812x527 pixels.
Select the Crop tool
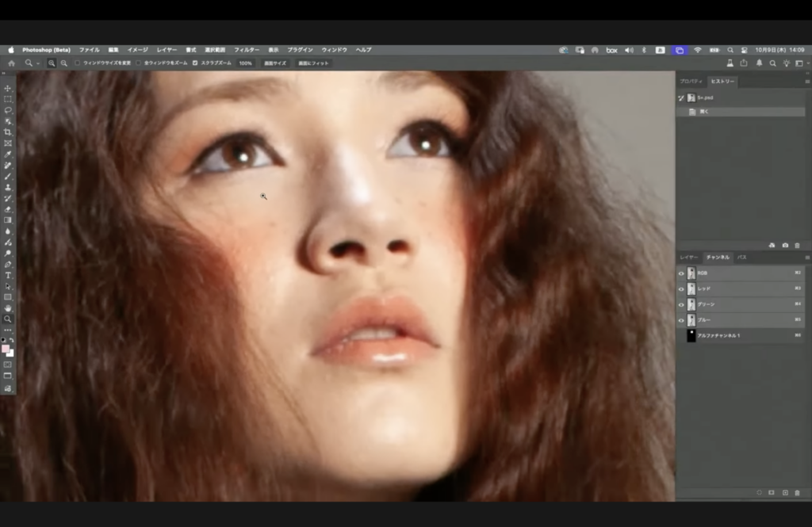pyautogui.click(x=8, y=132)
